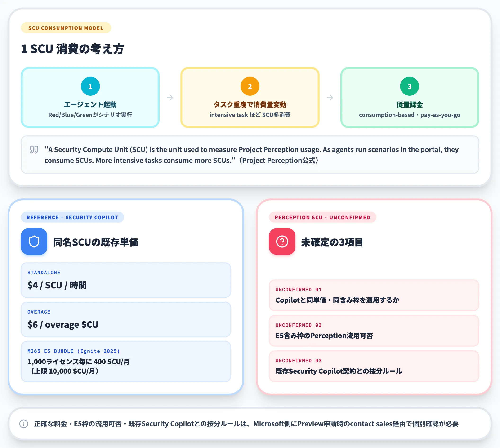Image resolution: width=500 pixels, height=448 pixels.
Task: Click the Security Compute Unit quote text
Action: click(x=251, y=155)
